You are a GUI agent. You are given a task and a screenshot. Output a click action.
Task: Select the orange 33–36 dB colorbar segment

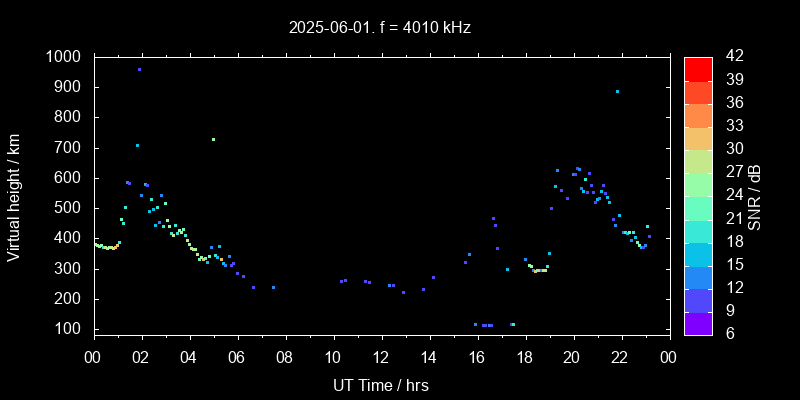698,115
